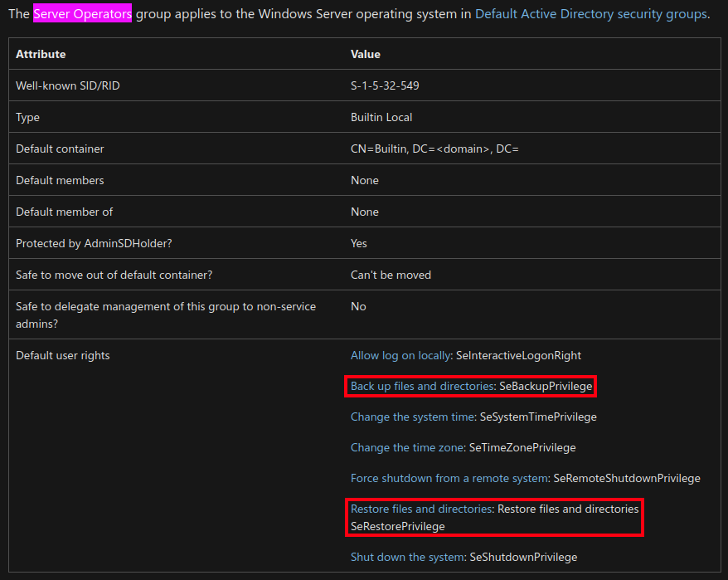
Task: Click the S-1-5-32-549 value
Action: [385, 85]
